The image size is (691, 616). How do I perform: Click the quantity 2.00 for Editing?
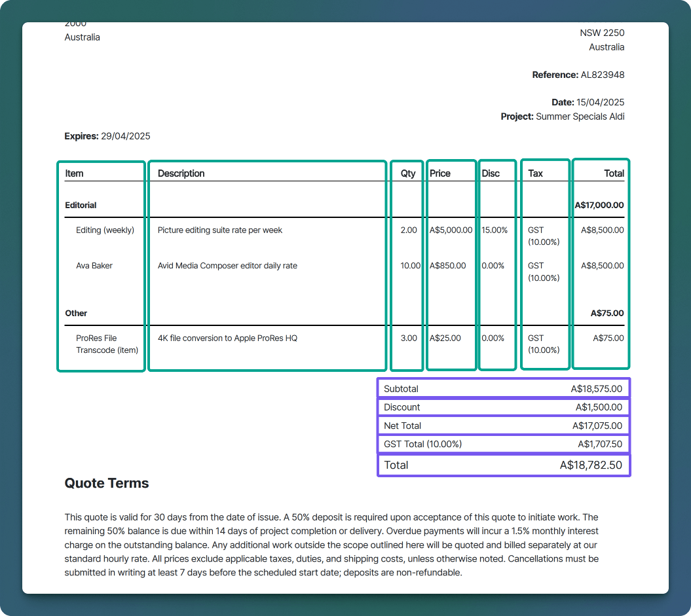tap(409, 230)
